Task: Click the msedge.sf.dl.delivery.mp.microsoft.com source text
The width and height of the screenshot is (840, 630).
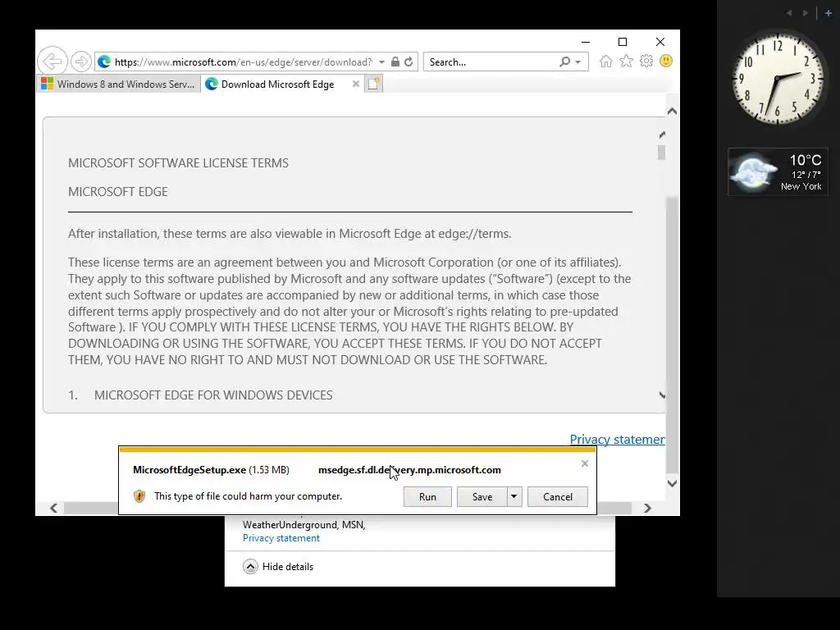Action: (409, 470)
